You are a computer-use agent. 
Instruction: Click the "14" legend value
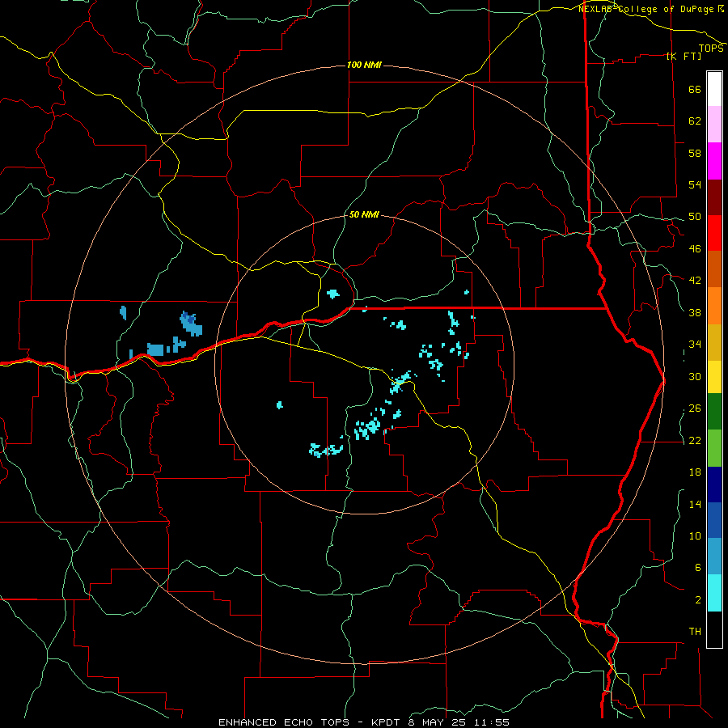click(x=695, y=504)
